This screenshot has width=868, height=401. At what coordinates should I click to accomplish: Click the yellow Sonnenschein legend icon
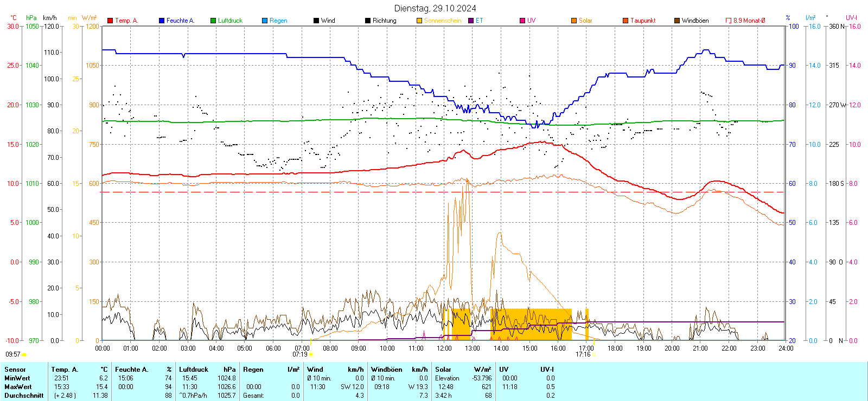point(419,21)
